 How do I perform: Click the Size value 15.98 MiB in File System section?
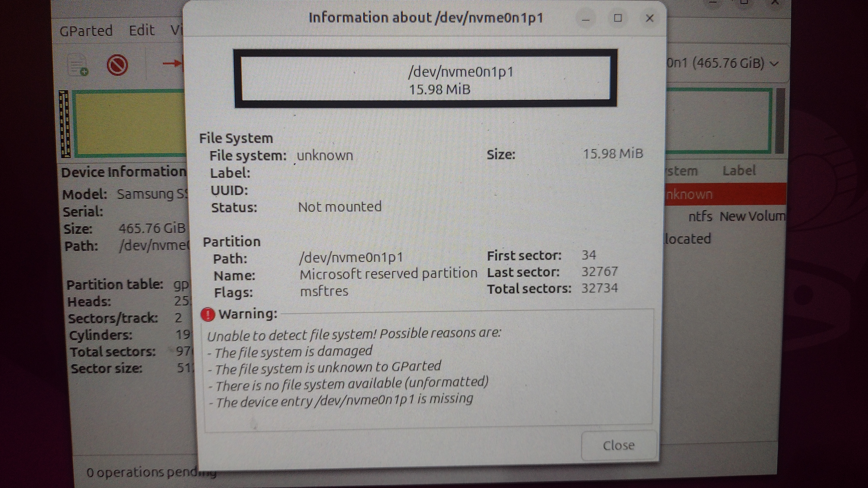pyautogui.click(x=613, y=154)
